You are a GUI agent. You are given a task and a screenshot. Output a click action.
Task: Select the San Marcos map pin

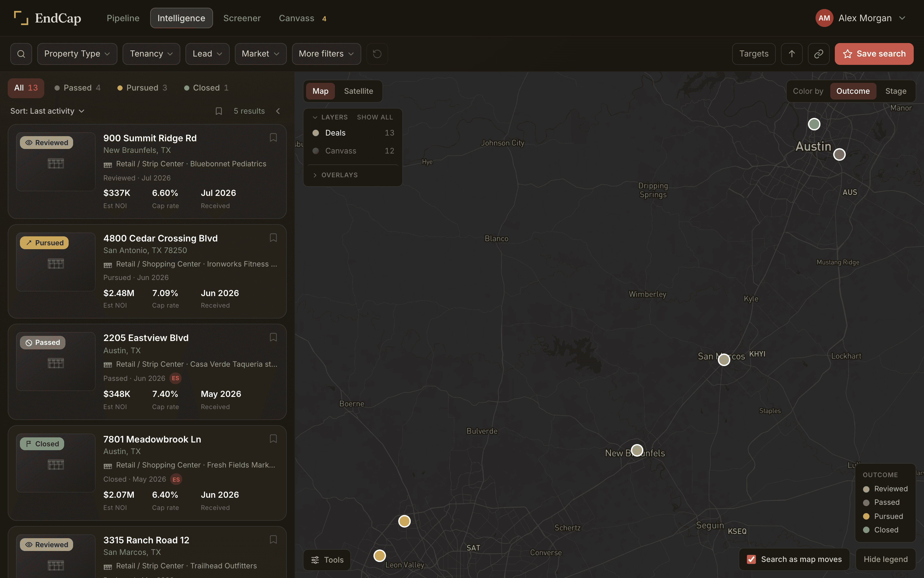pos(724,360)
